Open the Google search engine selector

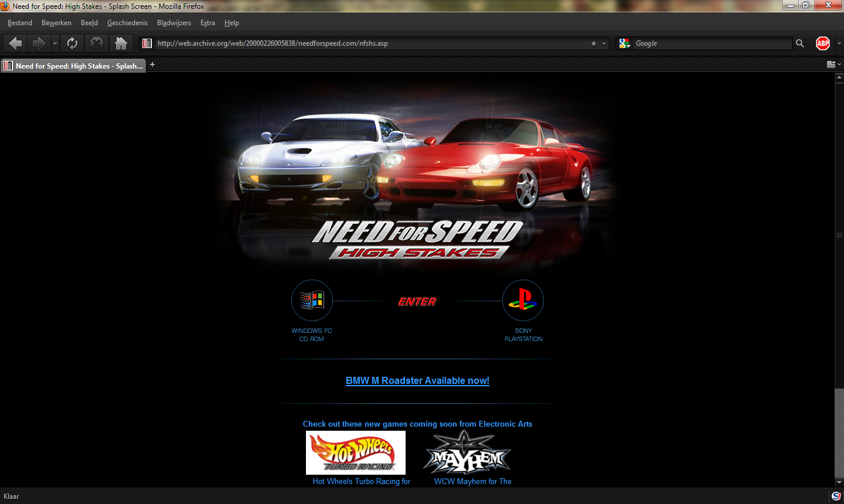click(x=625, y=43)
